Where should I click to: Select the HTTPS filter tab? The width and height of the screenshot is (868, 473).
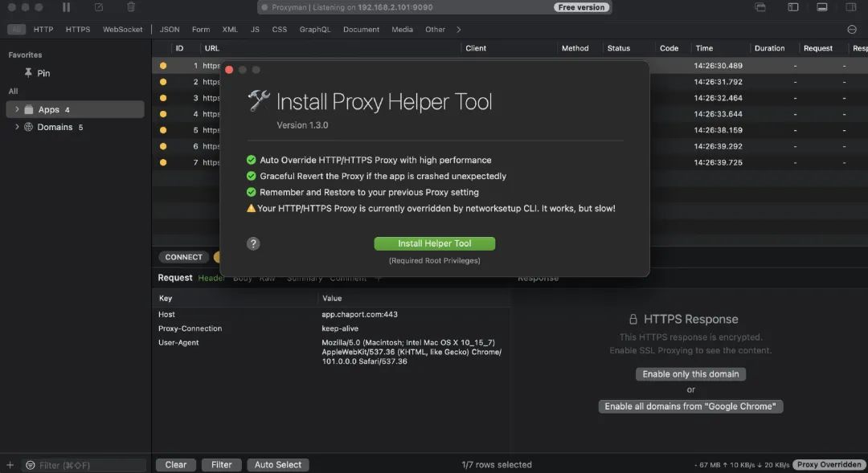[78, 30]
